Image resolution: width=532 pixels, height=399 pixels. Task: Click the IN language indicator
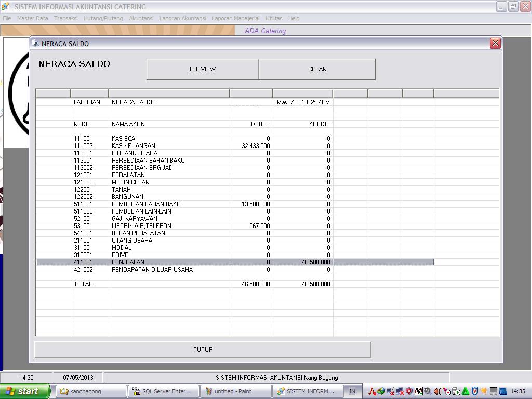pos(352,391)
